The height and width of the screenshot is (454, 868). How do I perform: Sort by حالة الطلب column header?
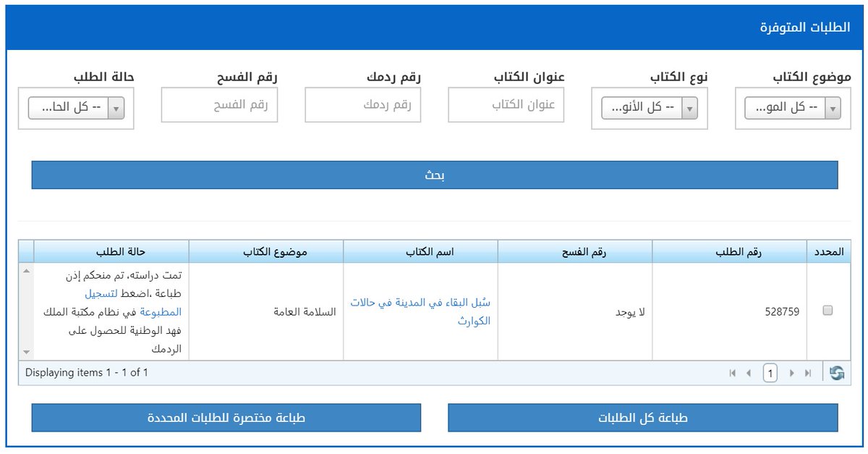[111, 251]
